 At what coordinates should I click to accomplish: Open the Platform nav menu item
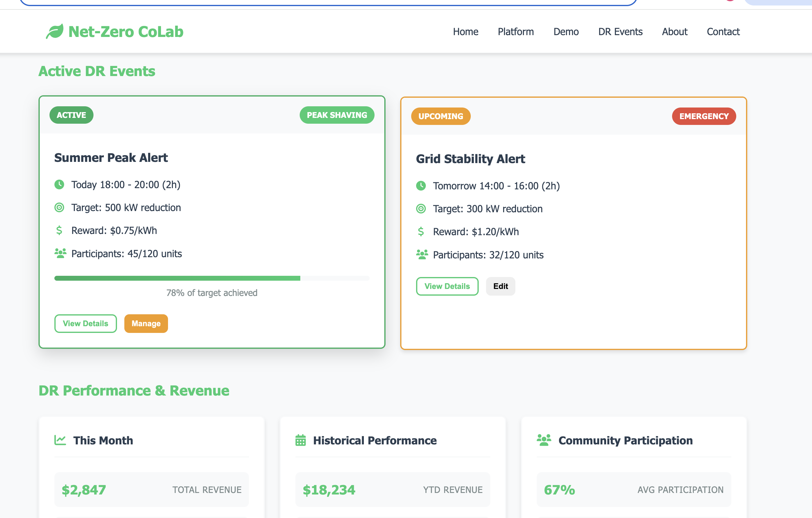pyautogui.click(x=516, y=32)
